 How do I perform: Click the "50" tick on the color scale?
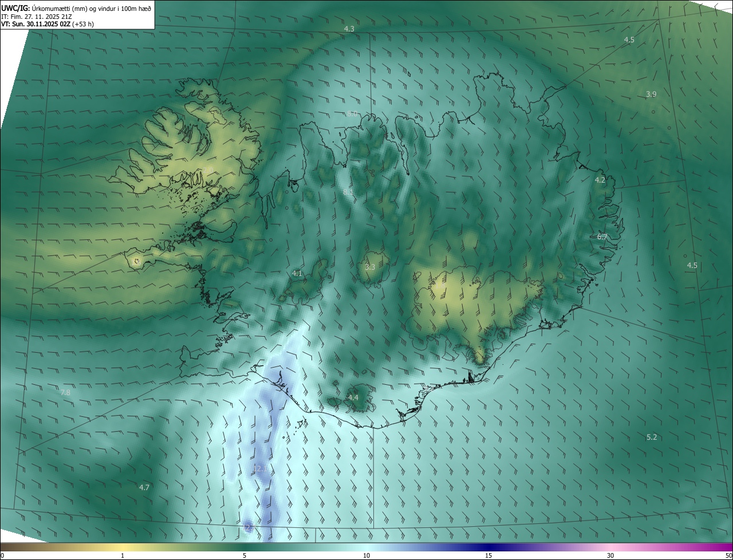(x=728, y=555)
